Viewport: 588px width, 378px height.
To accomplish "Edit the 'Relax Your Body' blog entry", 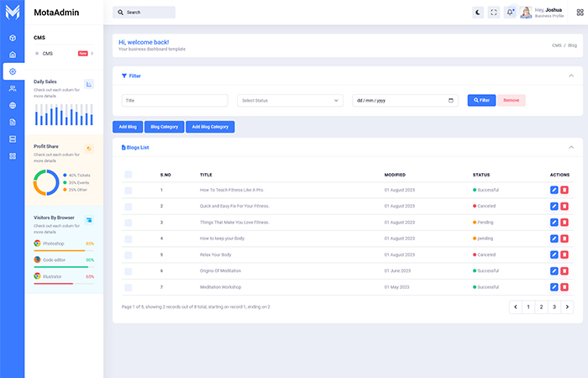I will 554,255.
